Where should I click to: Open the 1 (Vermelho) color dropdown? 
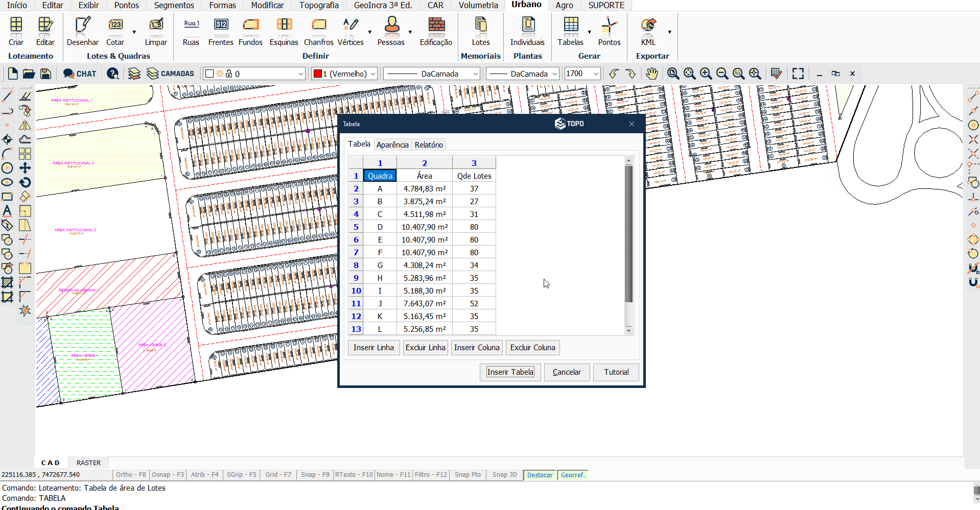373,74
